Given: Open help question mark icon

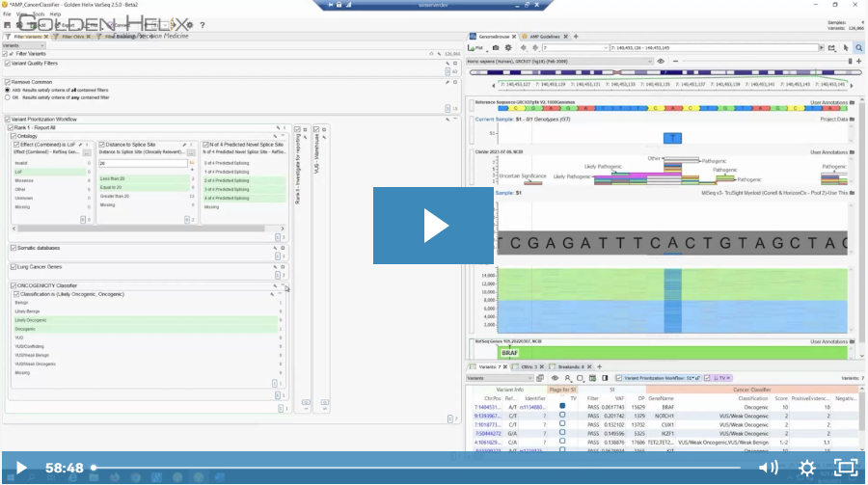Looking at the screenshot, I should [x=203, y=25].
